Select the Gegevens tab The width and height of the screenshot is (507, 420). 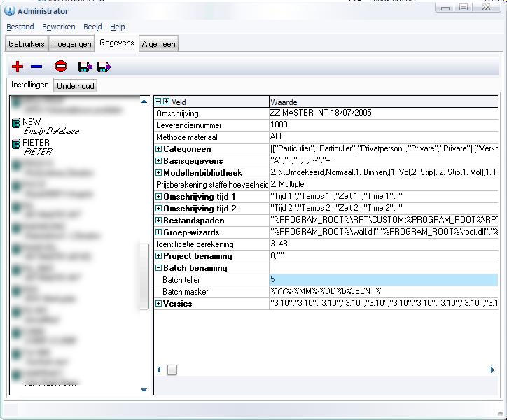pyautogui.click(x=117, y=43)
